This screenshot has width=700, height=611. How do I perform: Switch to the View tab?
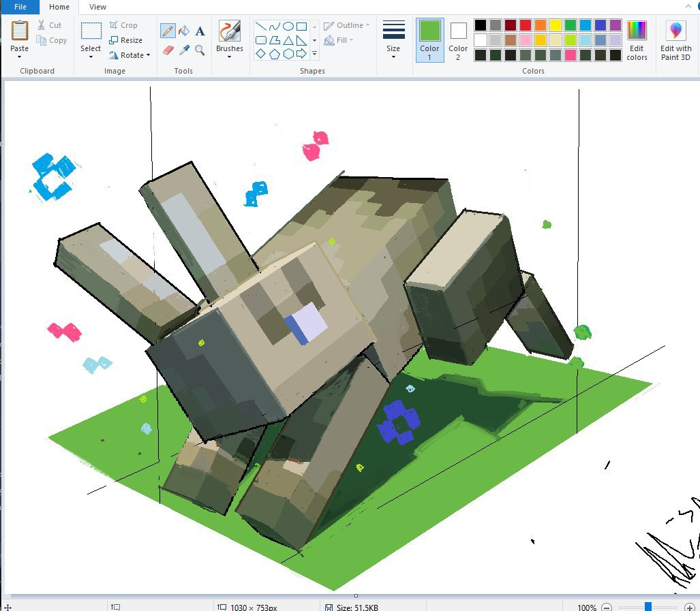(97, 7)
